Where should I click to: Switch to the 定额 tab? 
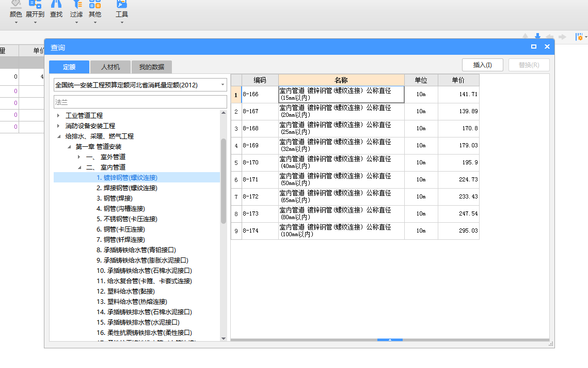[69, 67]
